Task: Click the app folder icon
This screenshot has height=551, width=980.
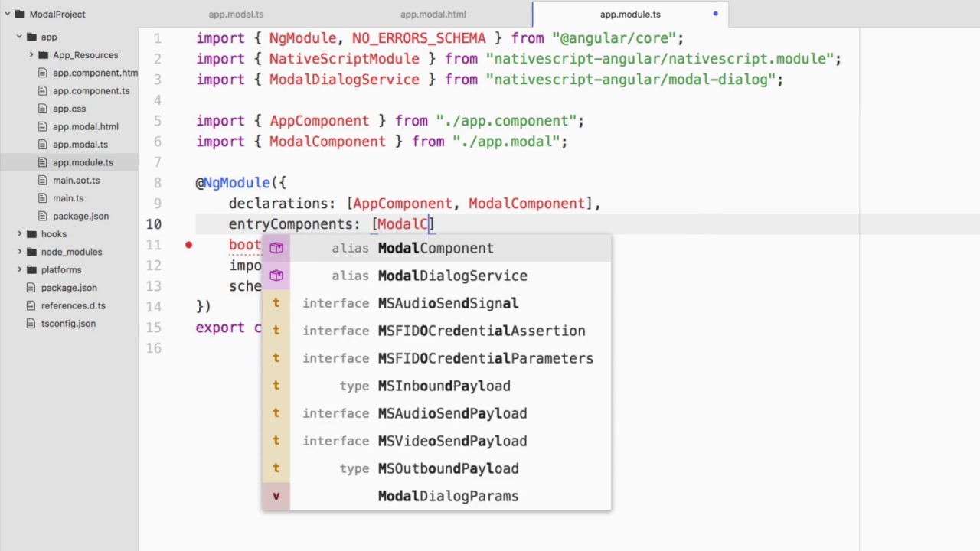Action: 31,37
